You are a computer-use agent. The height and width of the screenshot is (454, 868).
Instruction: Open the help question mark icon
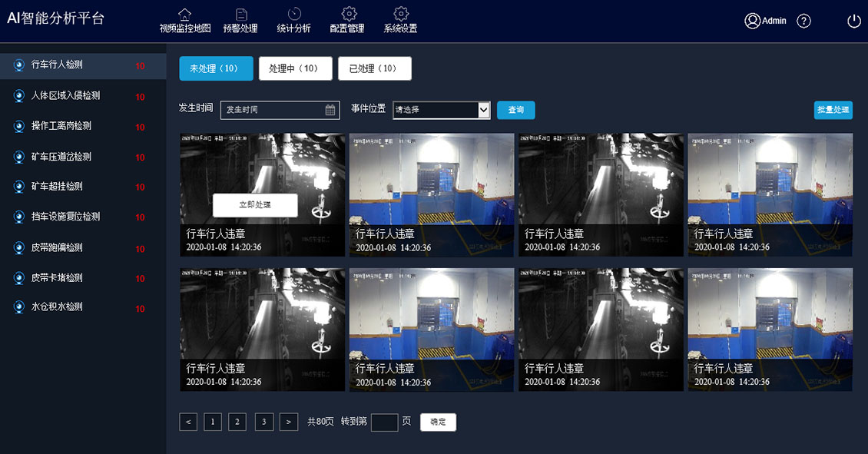tap(803, 21)
